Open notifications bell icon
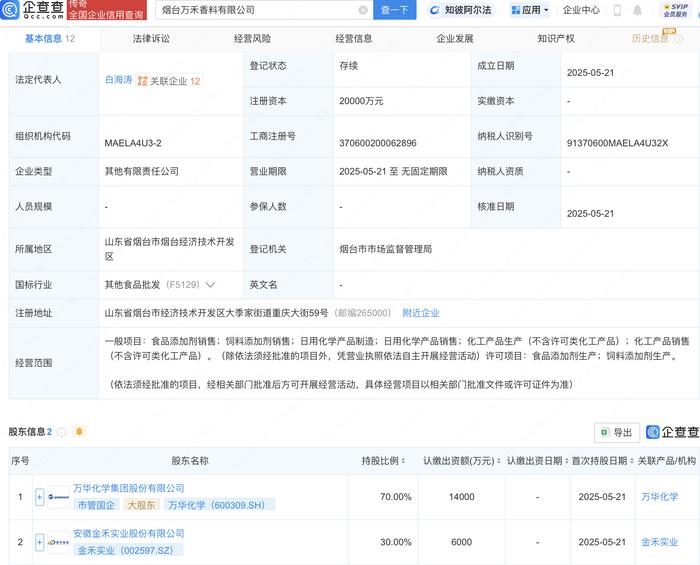Viewport: 700px width, 565px height. pyautogui.click(x=638, y=10)
